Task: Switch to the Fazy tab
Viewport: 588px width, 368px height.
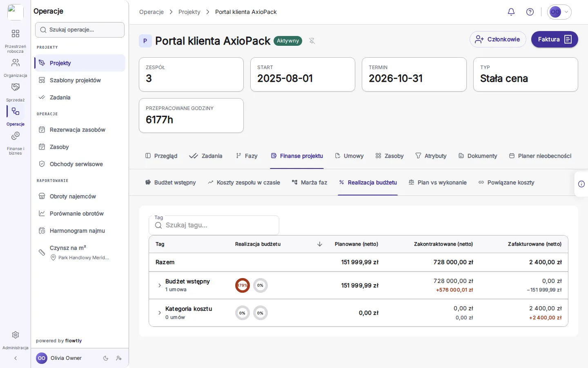Action: pyautogui.click(x=247, y=156)
